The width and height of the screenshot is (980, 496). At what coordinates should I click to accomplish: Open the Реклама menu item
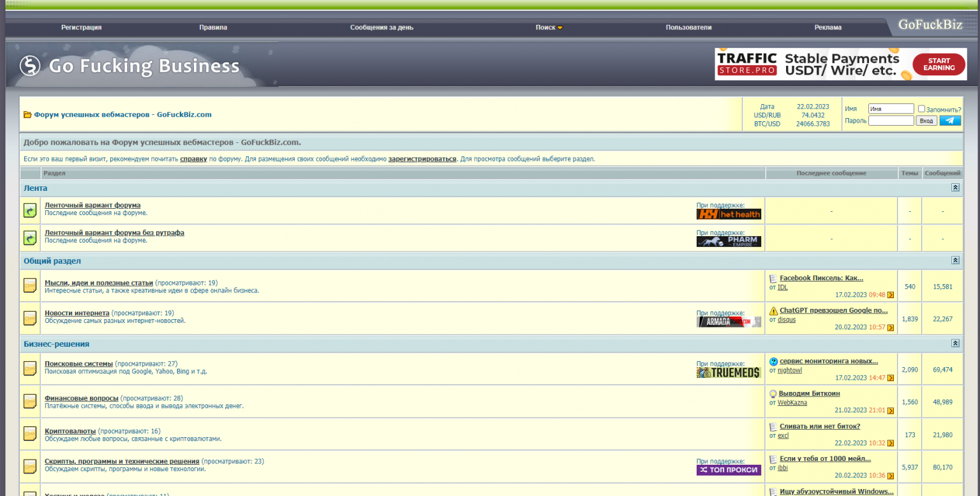click(x=828, y=27)
